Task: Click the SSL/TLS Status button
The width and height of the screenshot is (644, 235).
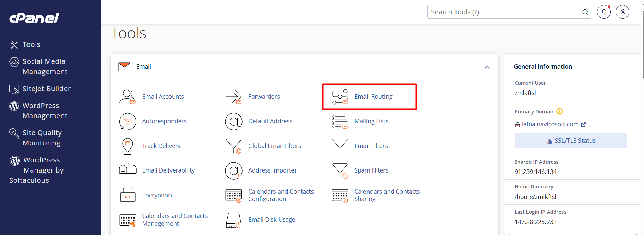Action: coord(571,141)
